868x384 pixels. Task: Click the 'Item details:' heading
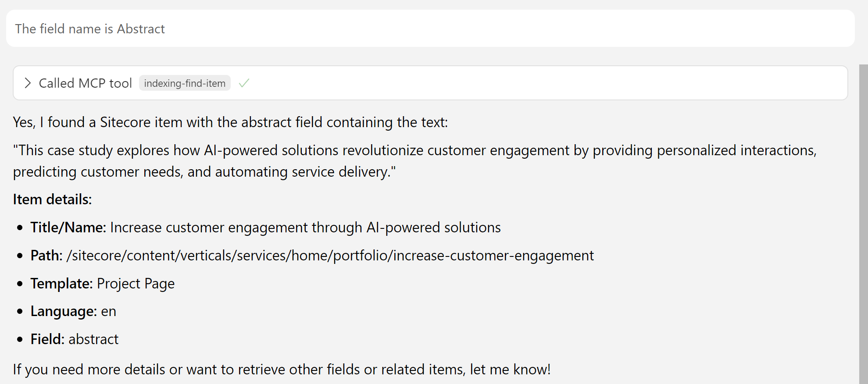coord(52,199)
